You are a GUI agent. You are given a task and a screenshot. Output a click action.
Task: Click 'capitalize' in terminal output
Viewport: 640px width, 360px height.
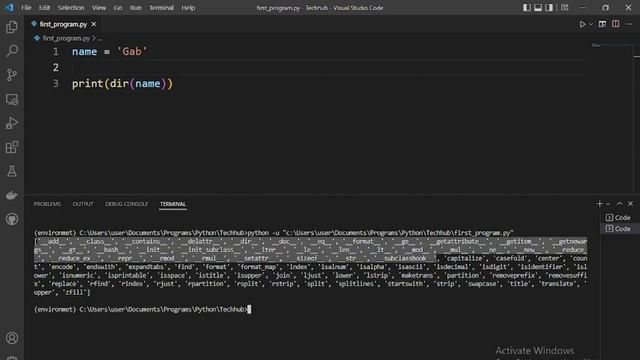pyautogui.click(x=464, y=258)
